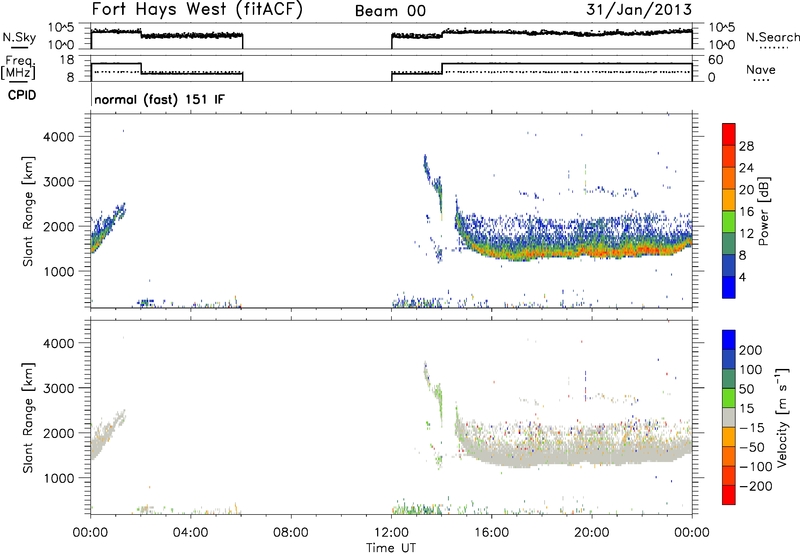This screenshot has height=554, width=800.
Task: Click the "4" label on Power scale
Action: pyautogui.click(x=742, y=277)
